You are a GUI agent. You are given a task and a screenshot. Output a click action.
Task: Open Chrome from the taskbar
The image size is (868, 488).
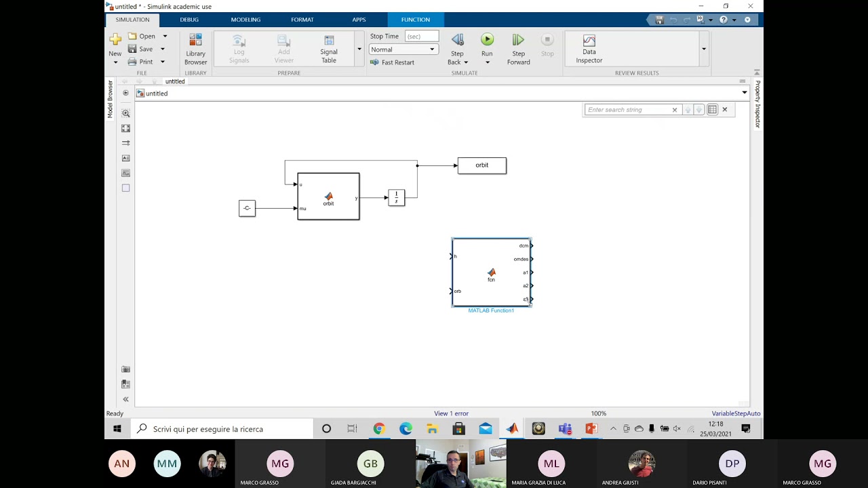[x=379, y=428]
